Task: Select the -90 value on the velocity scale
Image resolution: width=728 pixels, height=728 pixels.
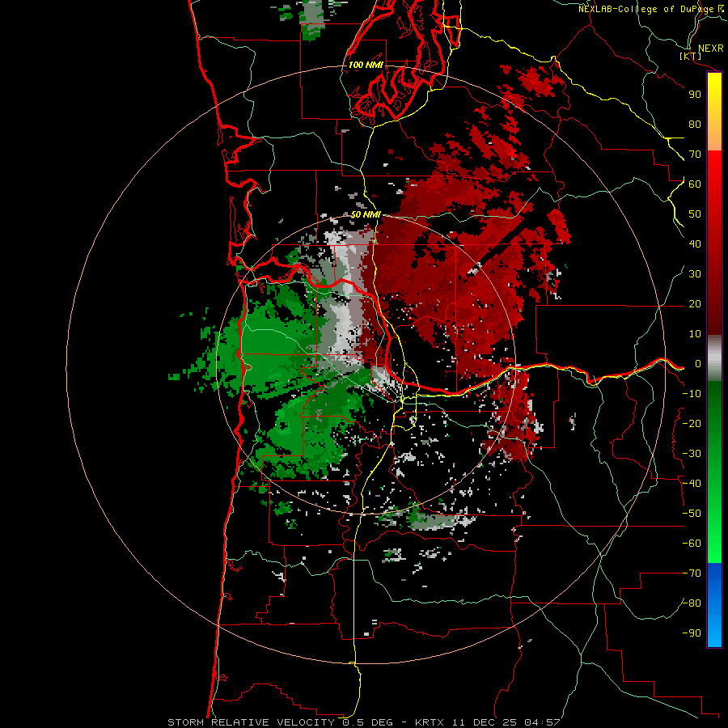Action: pos(692,633)
